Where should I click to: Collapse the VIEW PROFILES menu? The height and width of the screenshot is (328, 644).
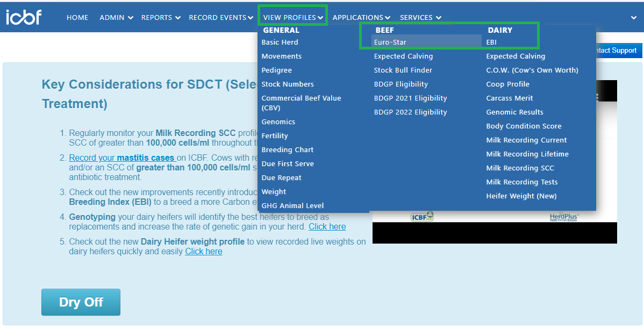(293, 18)
